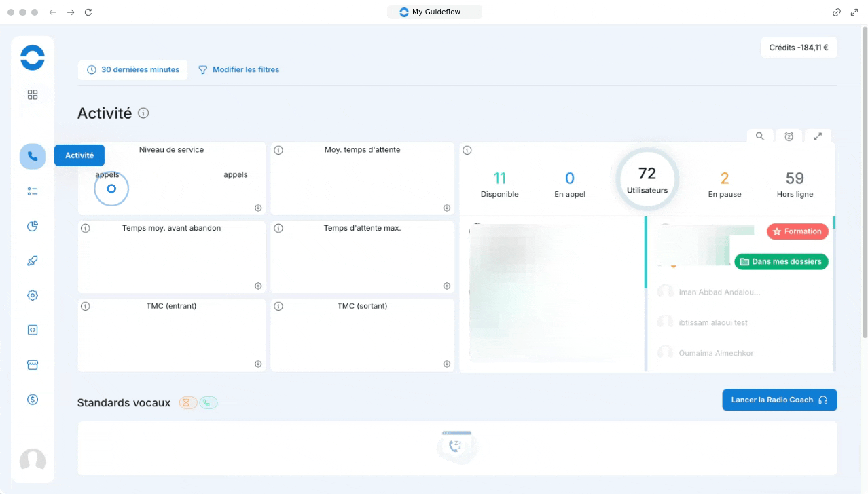The width and height of the screenshot is (868, 494).
Task: Open the store marketplace sidebar icon
Action: [33, 364]
